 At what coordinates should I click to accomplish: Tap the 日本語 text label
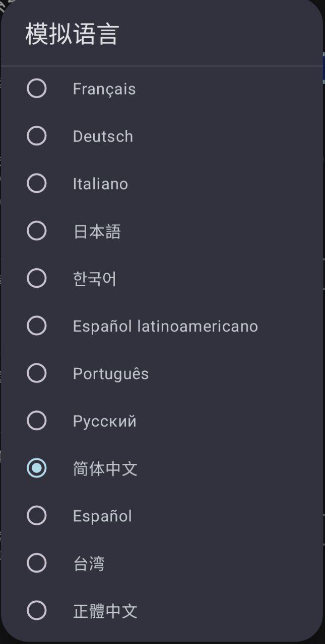tap(97, 231)
